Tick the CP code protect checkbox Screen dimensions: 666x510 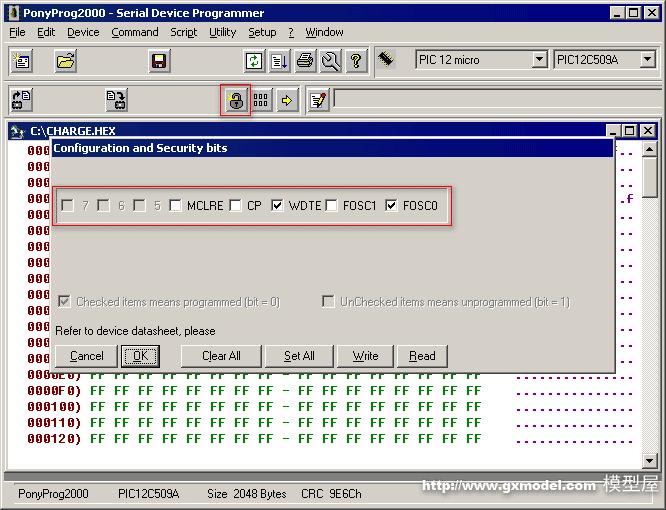pos(236,206)
